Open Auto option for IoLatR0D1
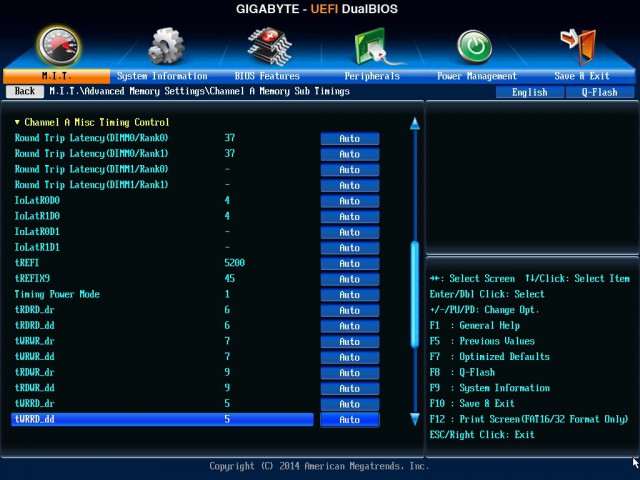The image size is (640, 480). coord(350,232)
